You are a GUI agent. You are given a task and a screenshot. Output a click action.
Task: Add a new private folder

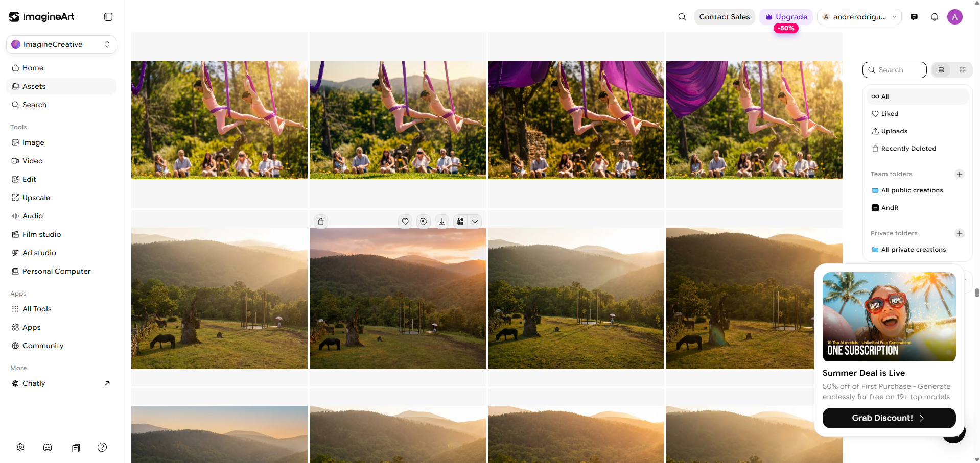tap(960, 233)
